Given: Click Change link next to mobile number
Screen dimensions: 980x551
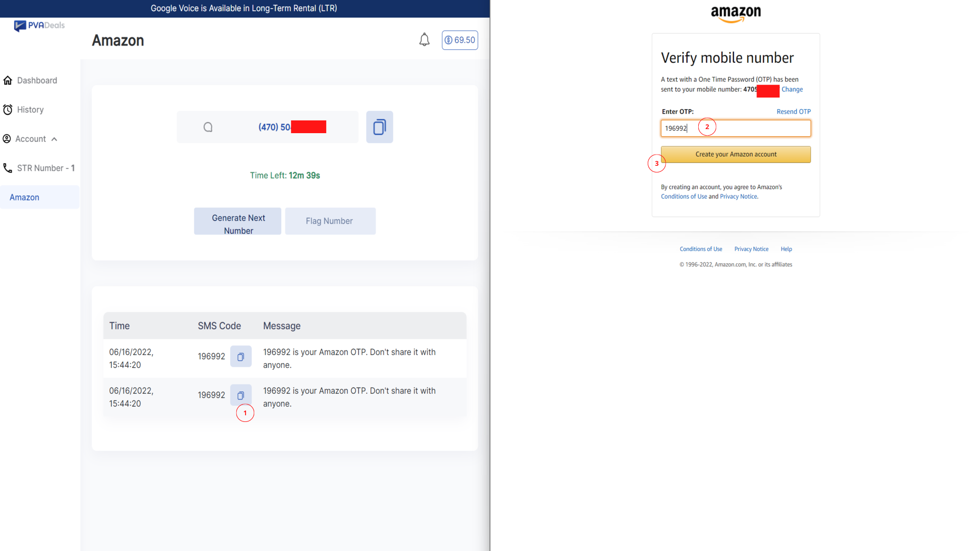Looking at the screenshot, I should click(x=792, y=89).
